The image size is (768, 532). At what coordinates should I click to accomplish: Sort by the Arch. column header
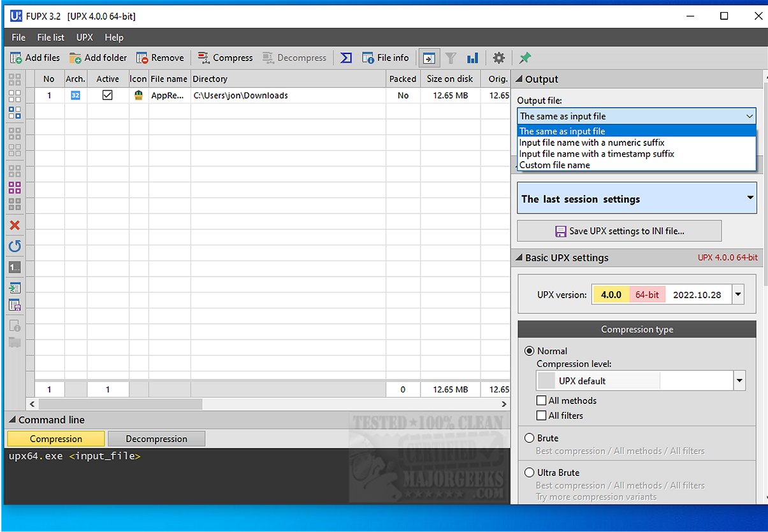click(75, 79)
